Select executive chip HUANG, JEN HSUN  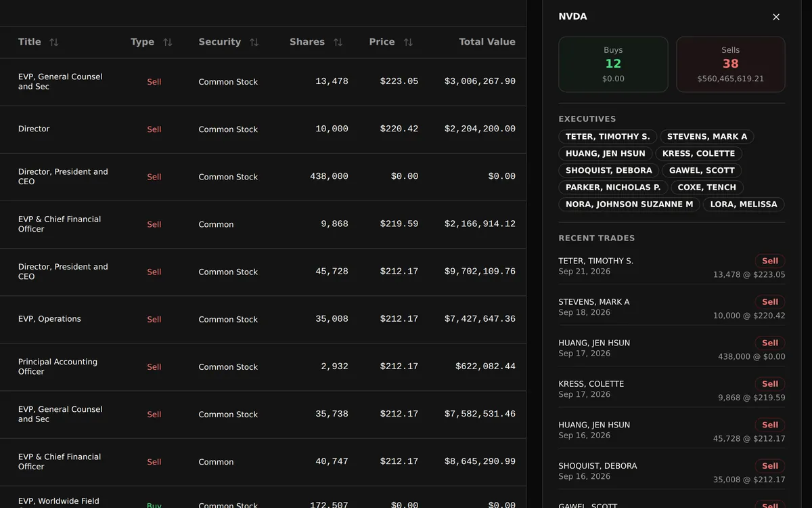pos(606,154)
